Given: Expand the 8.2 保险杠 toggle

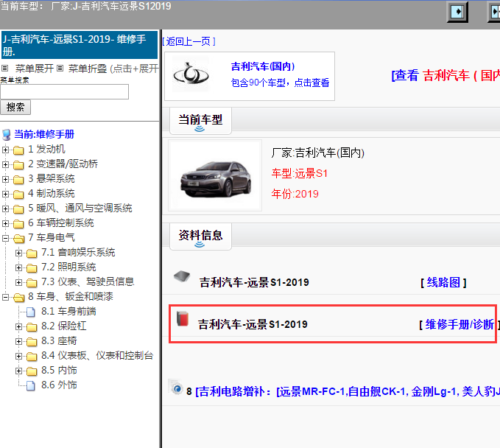Looking at the screenshot, I should 19,326.
